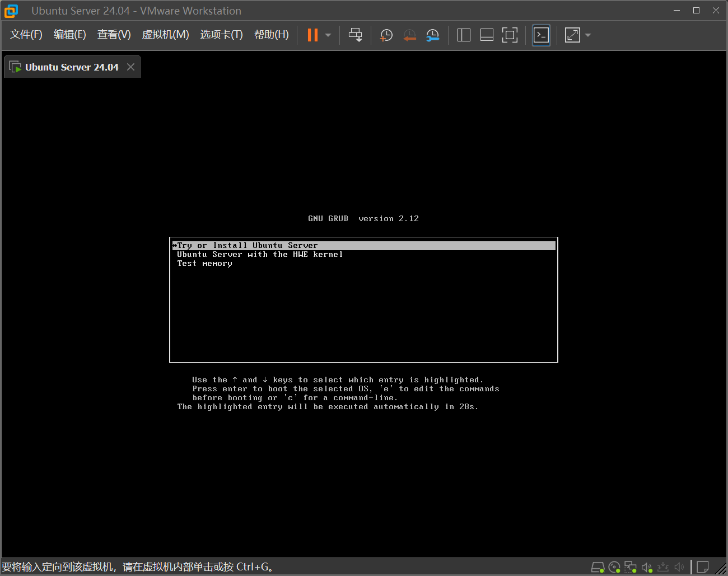Click the stretch guest display icon
This screenshot has width=728, height=576.
click(x=572, y=35)
